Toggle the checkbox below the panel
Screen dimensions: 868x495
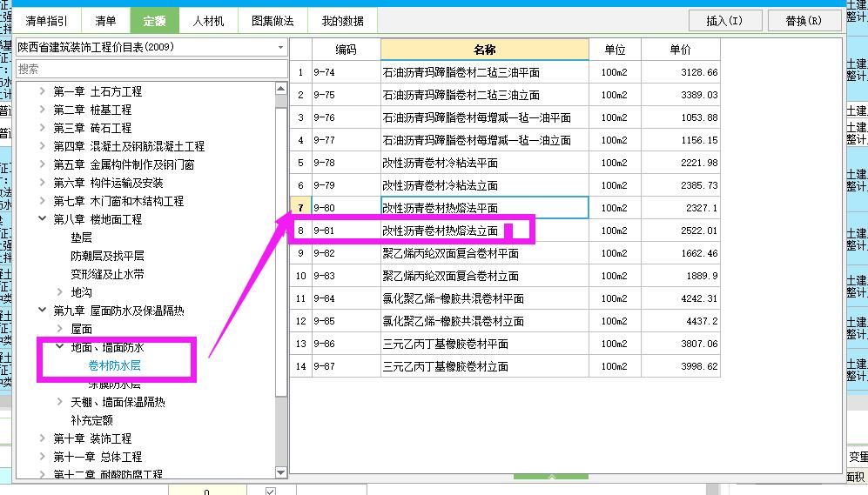coord(270,492)
